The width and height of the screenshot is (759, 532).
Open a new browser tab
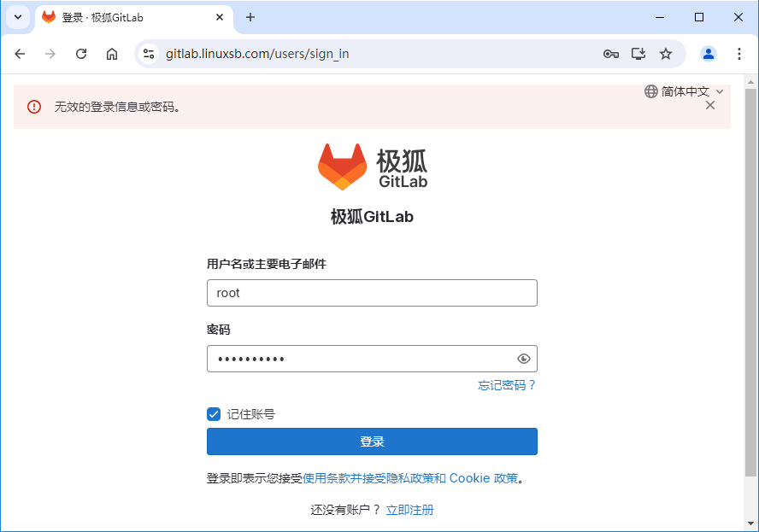250,17
